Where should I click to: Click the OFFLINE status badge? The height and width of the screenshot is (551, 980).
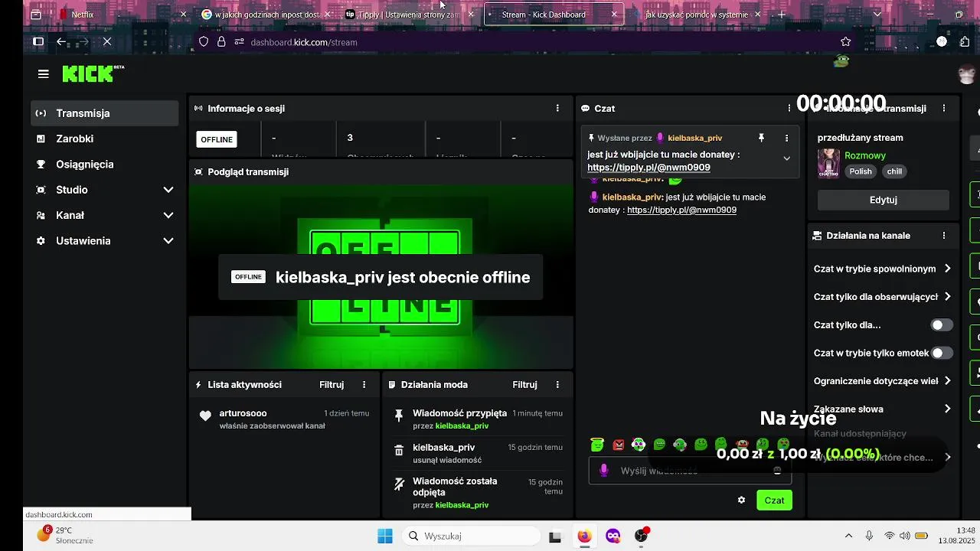(x=217, y=140)
